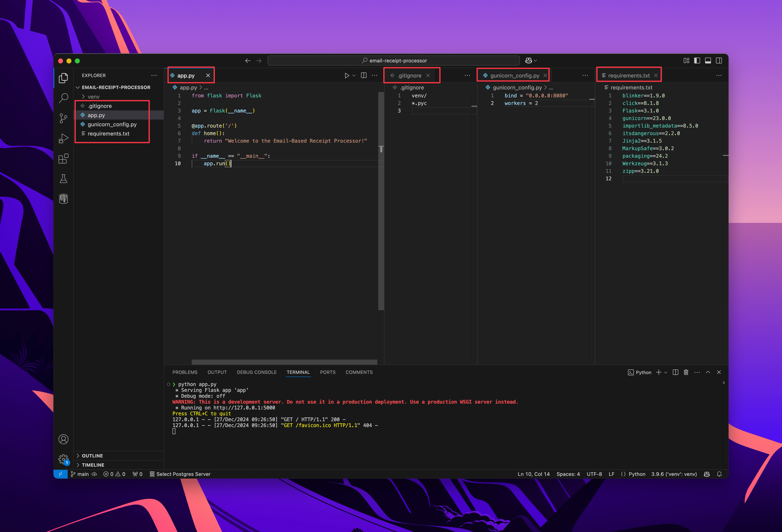Select Python language mode in status bar
Image resolution: width=782 pixels, height=532 pixels.
[x=637, y=474]
